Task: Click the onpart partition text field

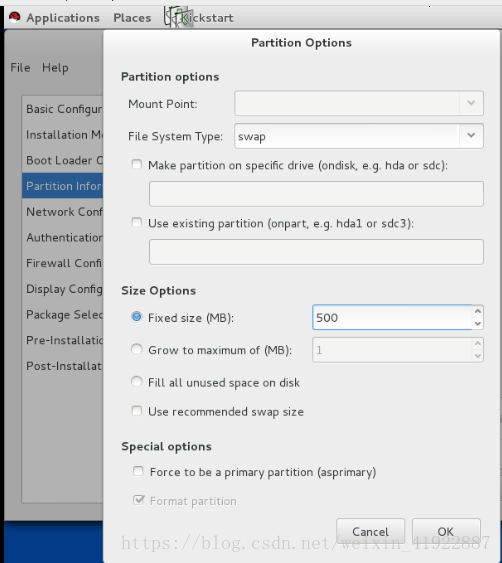Action: (316, 252)
